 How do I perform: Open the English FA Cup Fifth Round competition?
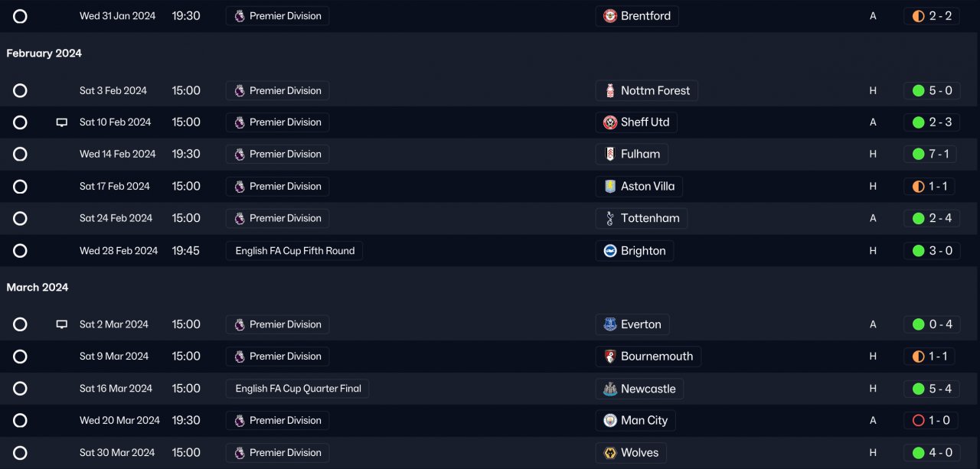coord(295,251)
